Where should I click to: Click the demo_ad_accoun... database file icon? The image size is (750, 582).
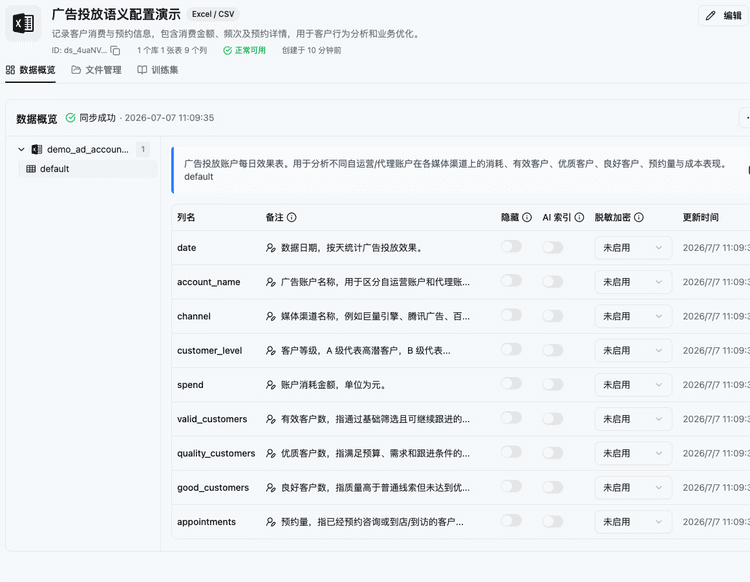coord(37,149)
